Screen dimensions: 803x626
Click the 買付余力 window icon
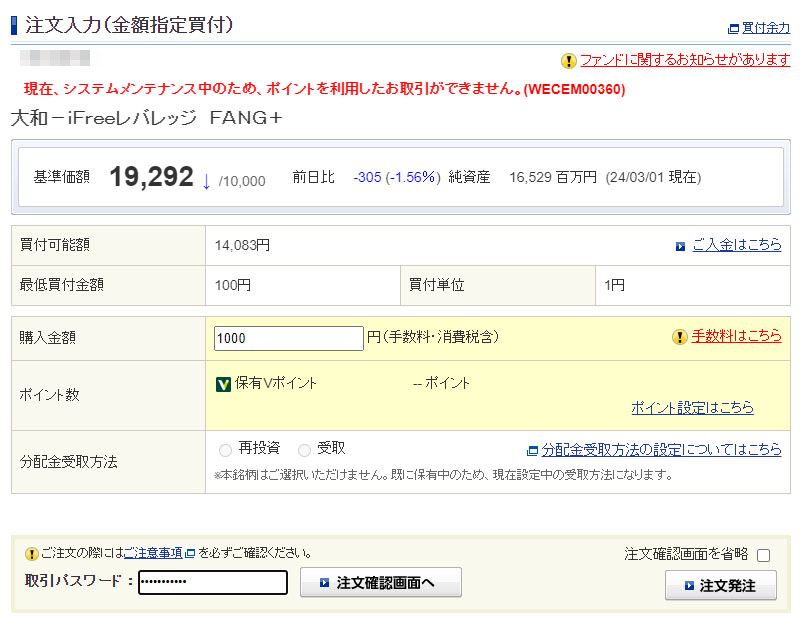coord(734,29)
